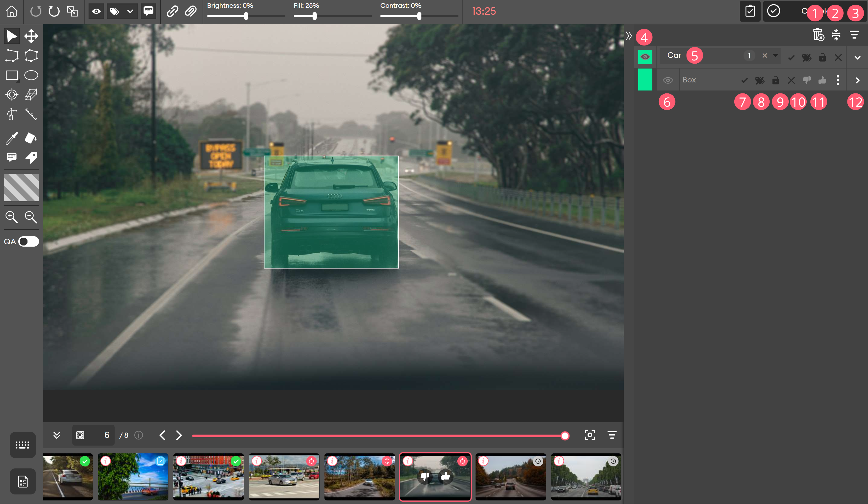
Task: Zoom out of the canvas
Action: [31, 217]
